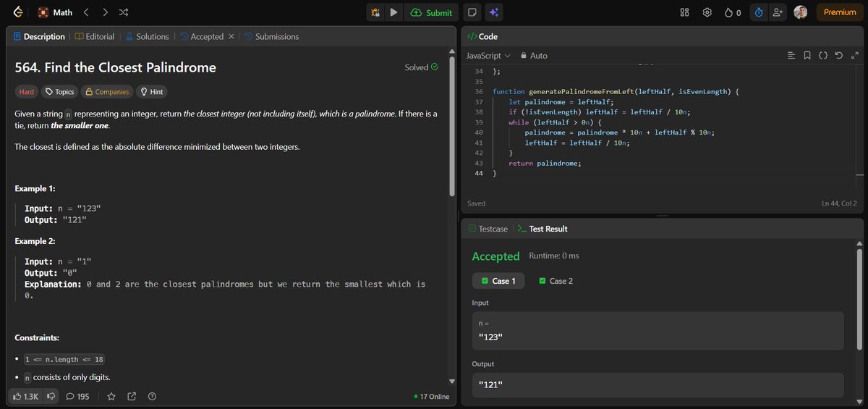Switch to the Description tab
This screenshot has width=868, height=409.
click(40, 36)
